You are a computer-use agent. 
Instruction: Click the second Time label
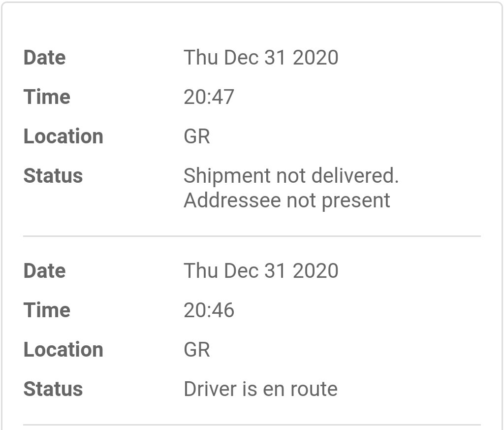[47, 310]
